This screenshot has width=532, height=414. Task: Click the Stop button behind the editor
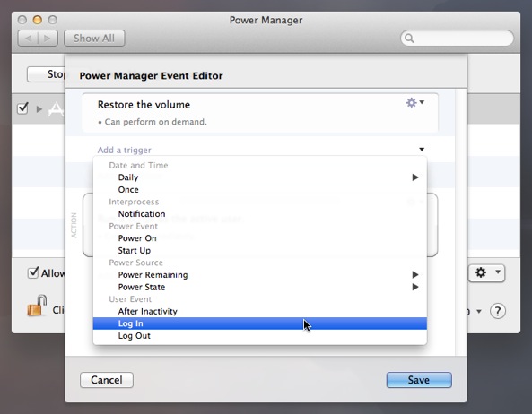pyautogui.click(x=46, y=74)
